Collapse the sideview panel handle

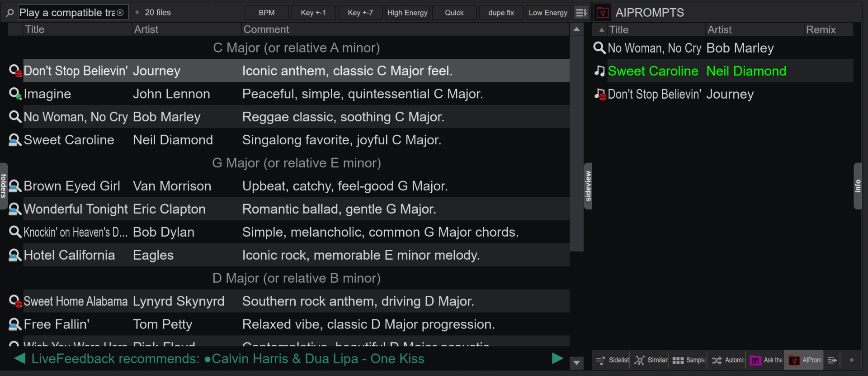coord(588,186)
